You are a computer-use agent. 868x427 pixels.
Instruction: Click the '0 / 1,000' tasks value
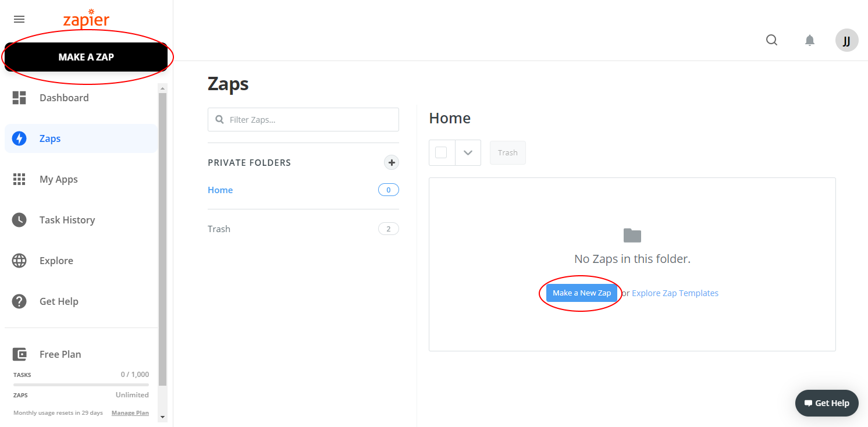135,375
